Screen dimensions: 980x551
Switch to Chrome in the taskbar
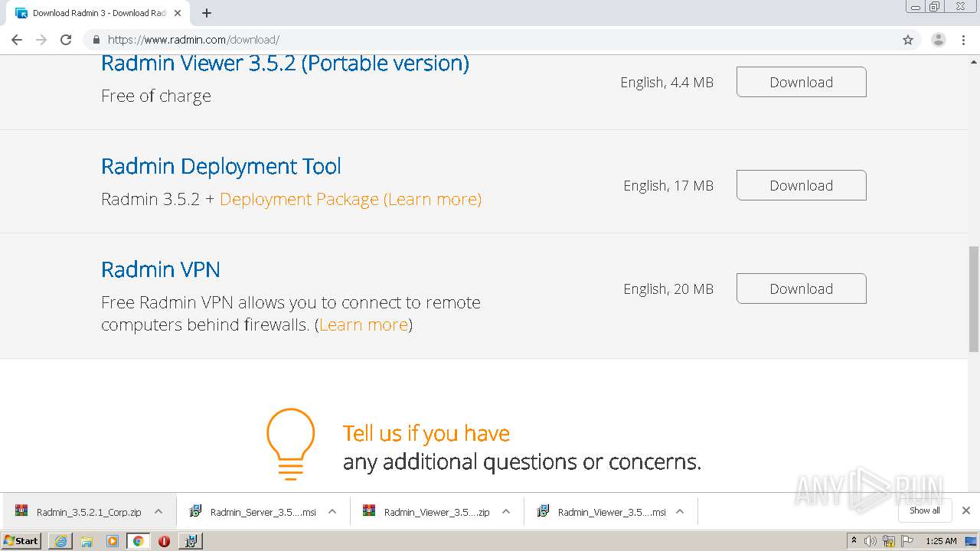click(139, 541)
